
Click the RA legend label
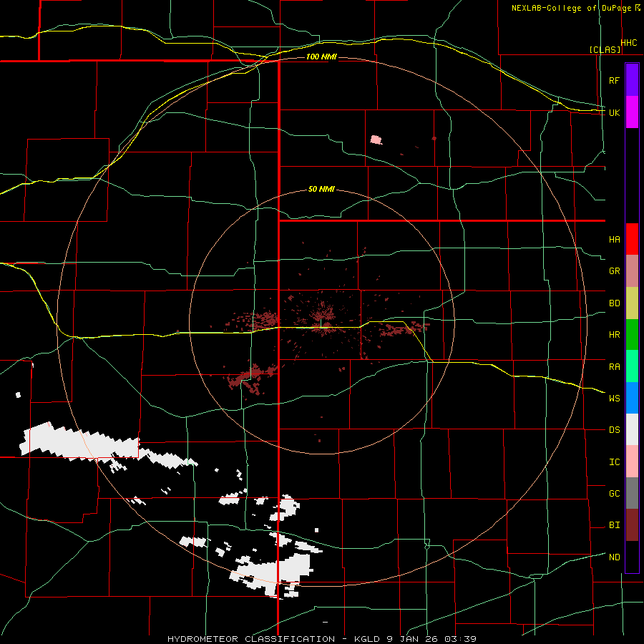[614, 366]
